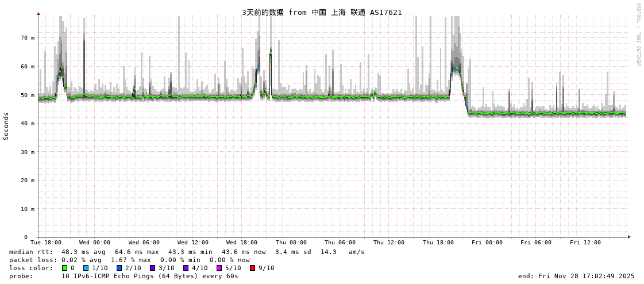Select the violet 4/10 loss color swatch
The image size is (644, 284).
pos(186,268)
